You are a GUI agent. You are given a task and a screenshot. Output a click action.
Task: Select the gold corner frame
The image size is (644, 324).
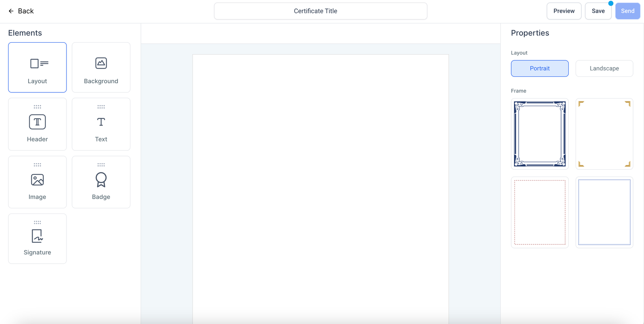[x=604, y=134]
